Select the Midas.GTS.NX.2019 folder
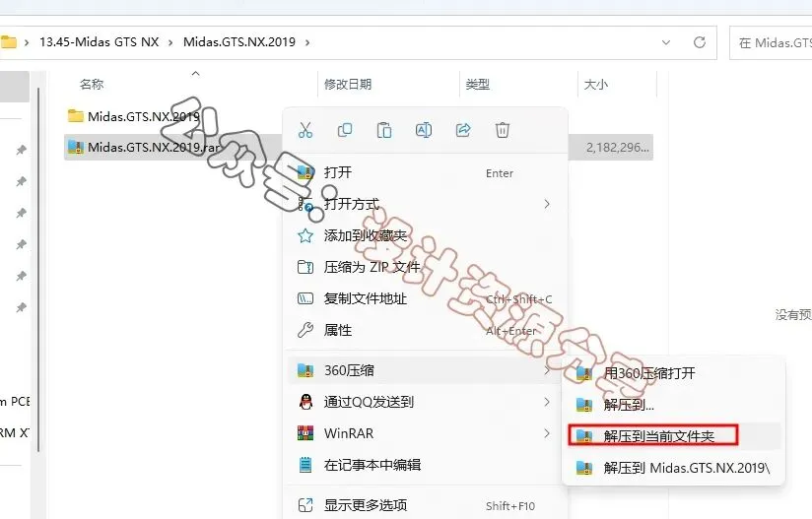Viewport: 812px width, 519px height. (x=144, y=116)
